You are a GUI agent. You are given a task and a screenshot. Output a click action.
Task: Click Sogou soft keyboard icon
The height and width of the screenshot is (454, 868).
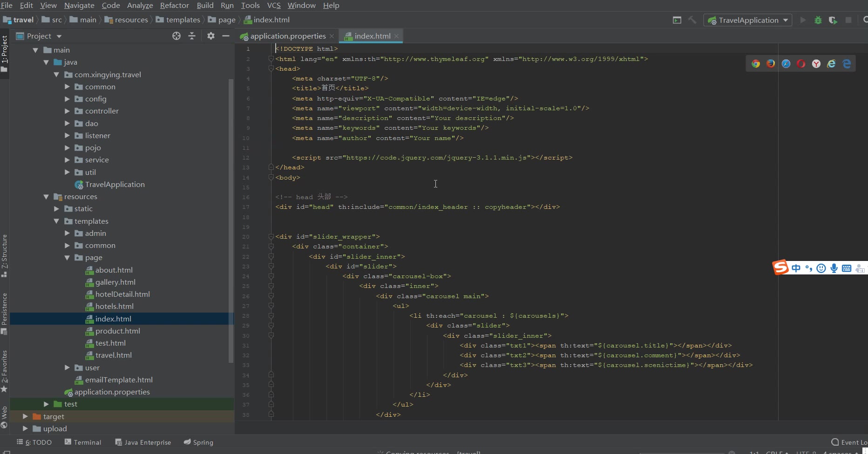(x=847, y=268)
